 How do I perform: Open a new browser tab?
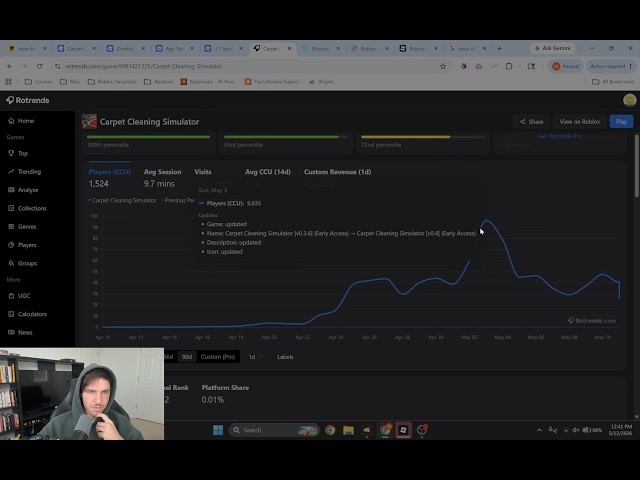click(x=499, y=48)
